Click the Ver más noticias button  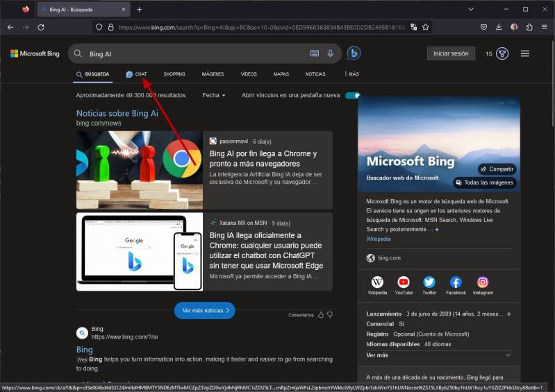pyautogui.click(x=204, y=310)
